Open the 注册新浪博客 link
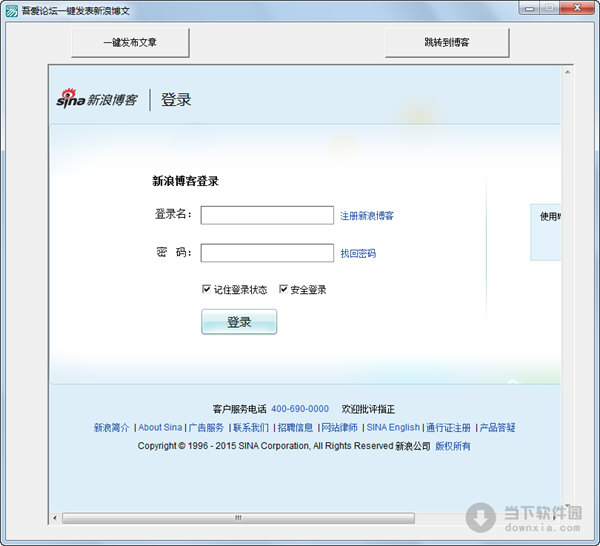Image resolution: width=600 pixels, height=546 pixels. click(367, 216)
